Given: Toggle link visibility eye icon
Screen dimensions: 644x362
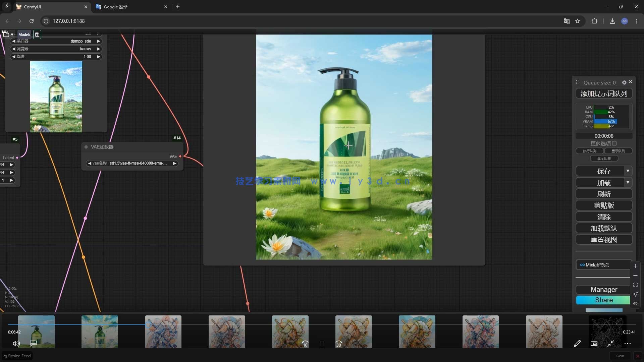Looking at the screenshot, I should (635, 304).
